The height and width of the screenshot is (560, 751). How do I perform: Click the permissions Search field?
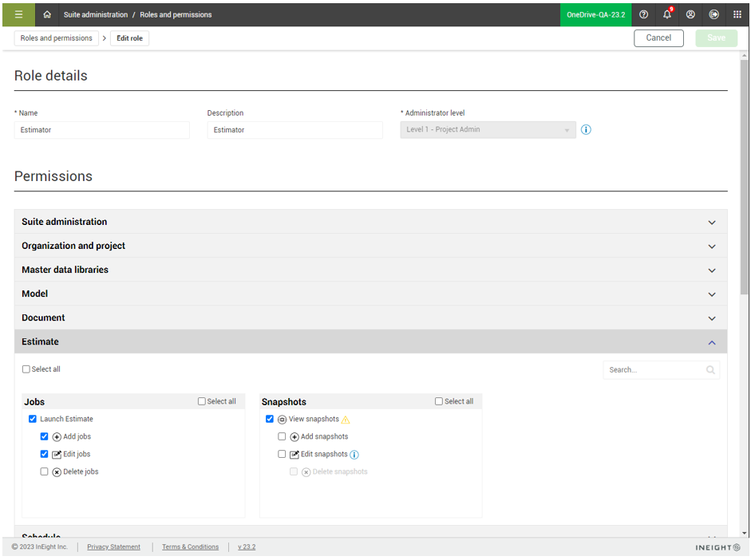coord(654,370)
